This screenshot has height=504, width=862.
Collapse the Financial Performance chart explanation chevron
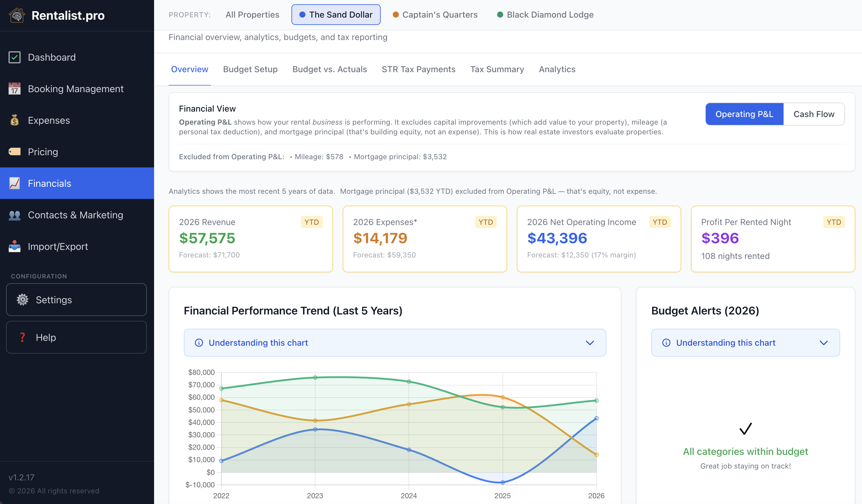coord(589,343)
